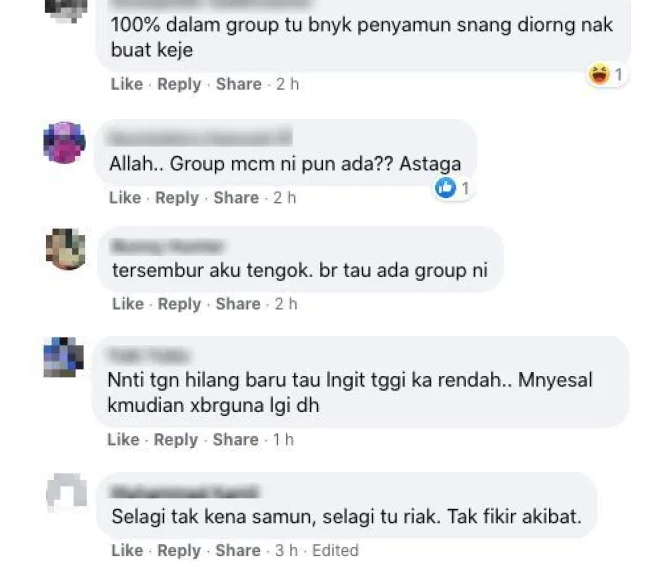Open the gray default avatar of Selagi comment

[x=67, y=493]
